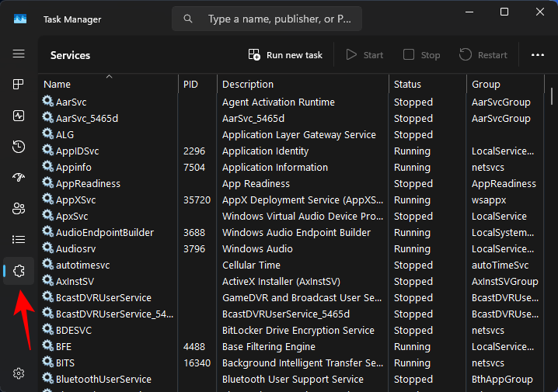Click PID 35720 cell
The width and height of the screenshot is (558, 392).
coord(197,200)
